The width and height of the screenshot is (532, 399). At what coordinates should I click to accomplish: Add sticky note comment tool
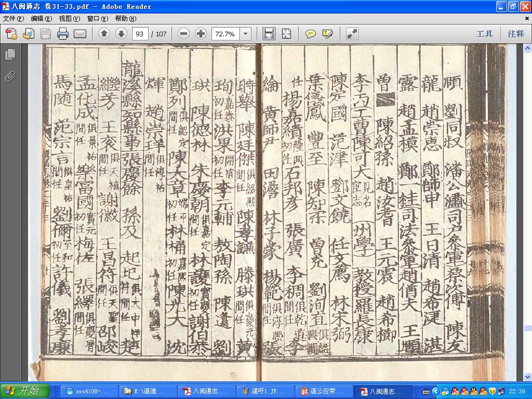click(310, 34)
